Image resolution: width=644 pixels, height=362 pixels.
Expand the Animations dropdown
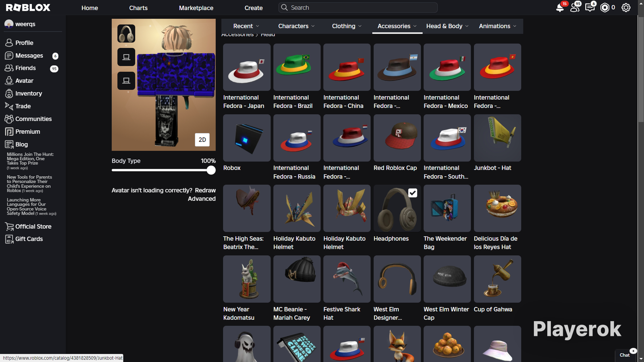[498, 26]
